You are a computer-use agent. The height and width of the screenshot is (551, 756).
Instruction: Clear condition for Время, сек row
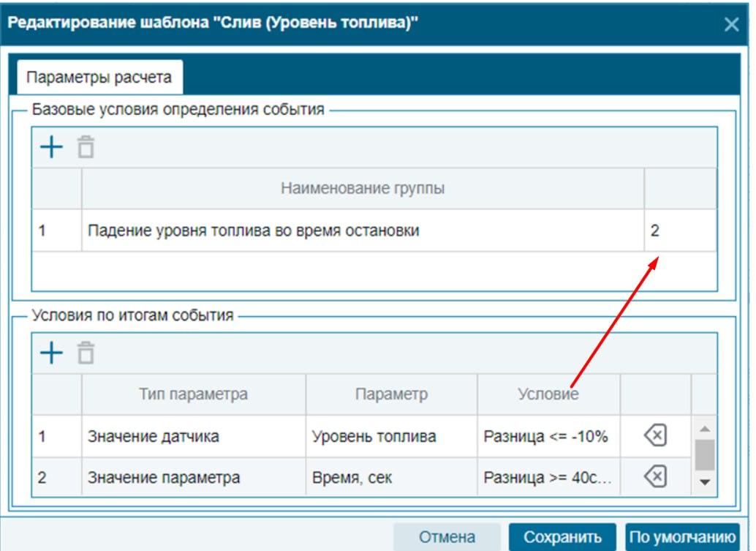(655, 476)
